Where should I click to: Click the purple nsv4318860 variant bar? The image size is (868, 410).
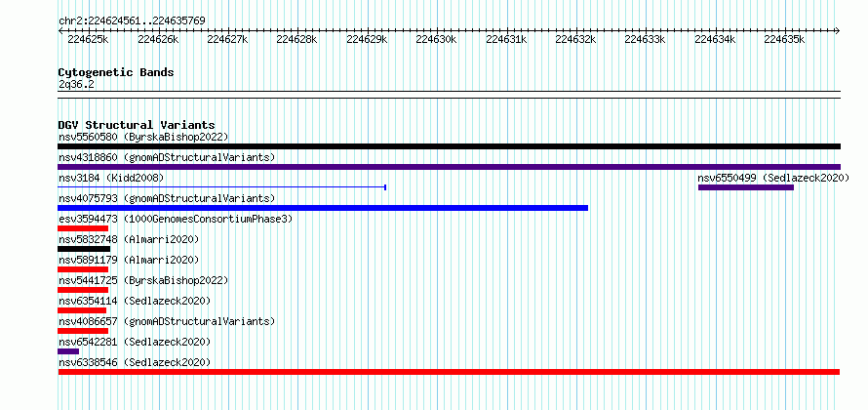tap(449, 167)
